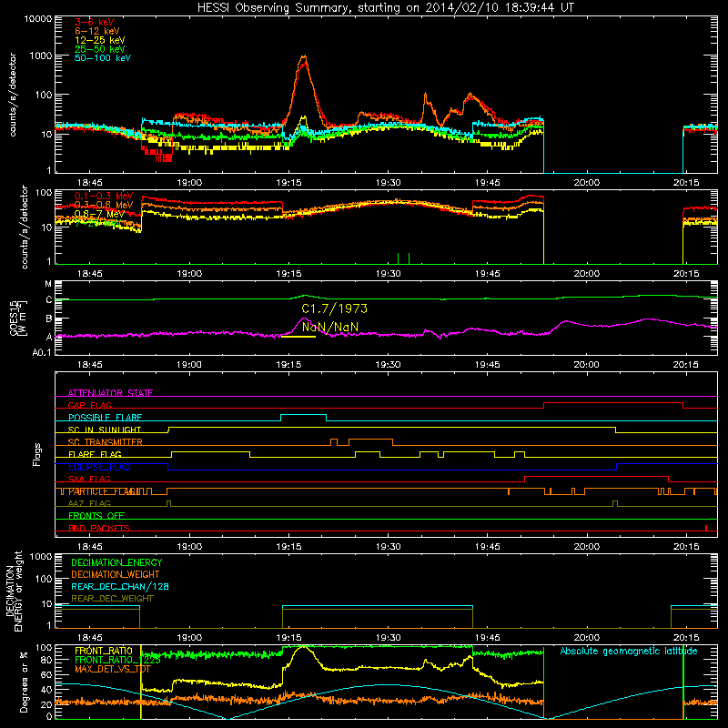The image size is (728, 728).
Task: Select the AAZ FLAG label
Action: 89,503
